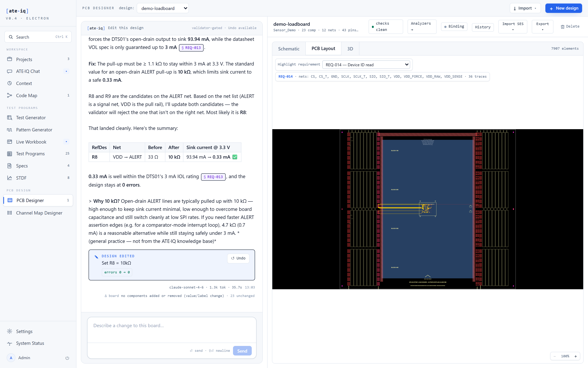Click the Search field in sidebar

(x=38, y=37)
